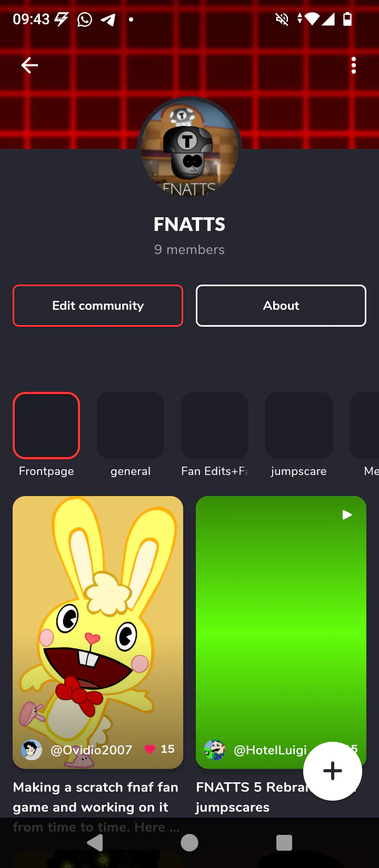Image resolution: width=379 pixels, height=868 pixels.
Task: Tap the 09:43 clock in status bar
Action: pyautogui.click(x=31, y=19)
